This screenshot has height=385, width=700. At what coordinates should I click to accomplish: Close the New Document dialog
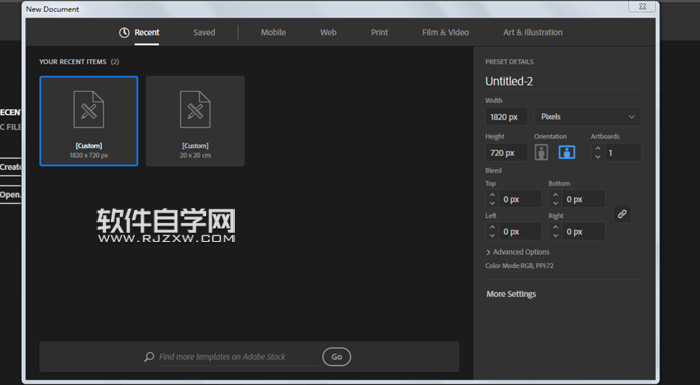click(642, 6)
